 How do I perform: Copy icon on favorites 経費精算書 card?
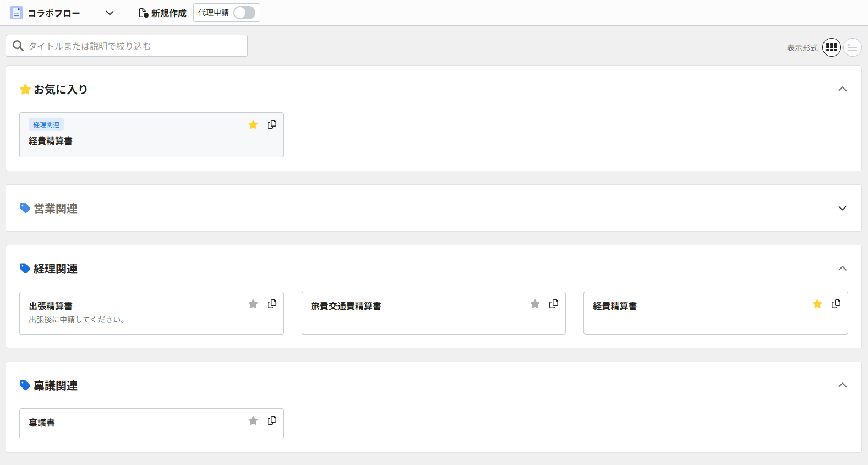pos(272,124)
